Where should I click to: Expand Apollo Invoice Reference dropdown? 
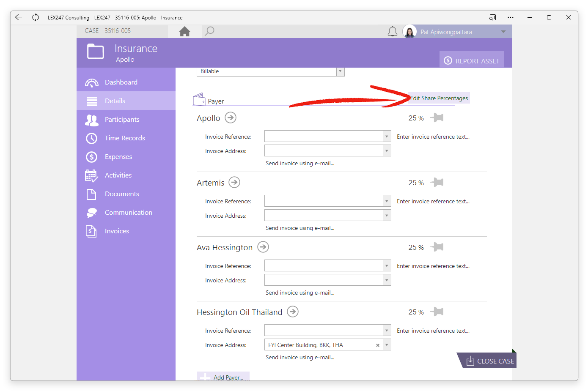[387, 136]
